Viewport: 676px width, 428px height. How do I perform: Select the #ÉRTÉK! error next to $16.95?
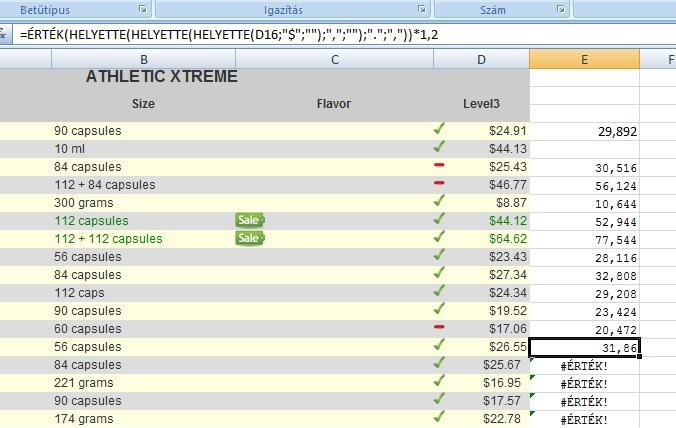584,383
